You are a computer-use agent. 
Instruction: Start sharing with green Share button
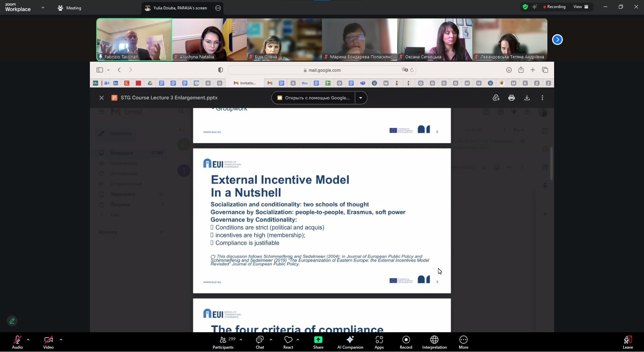click(318, 342)
